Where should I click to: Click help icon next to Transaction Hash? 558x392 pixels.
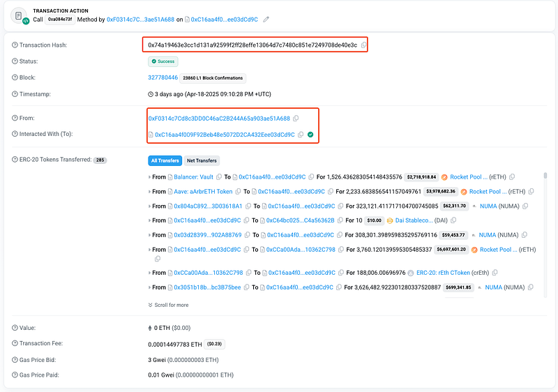(15, 45)
